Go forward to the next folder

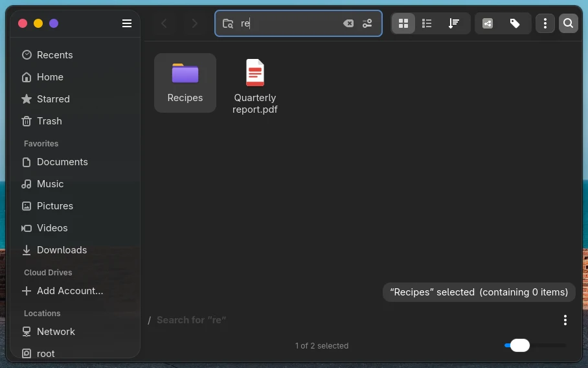pyautogui.click(x=194, y=23)
